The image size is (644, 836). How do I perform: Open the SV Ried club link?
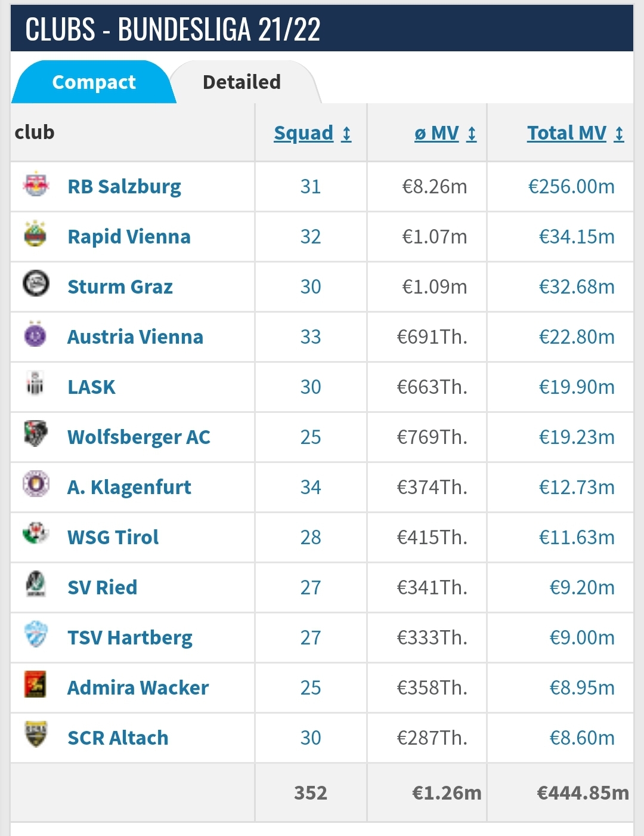point(102,588)
